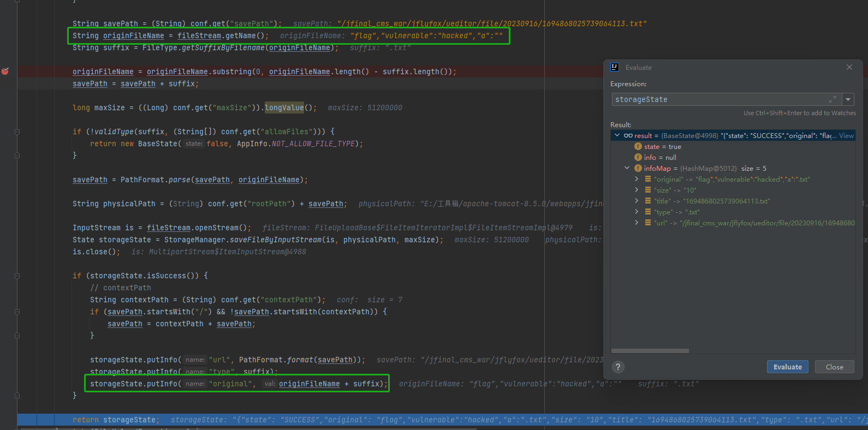The image size is (868, 430).
Task: Fold at closing brace of the isSuccess block
Action: click(x=17, y=396)
